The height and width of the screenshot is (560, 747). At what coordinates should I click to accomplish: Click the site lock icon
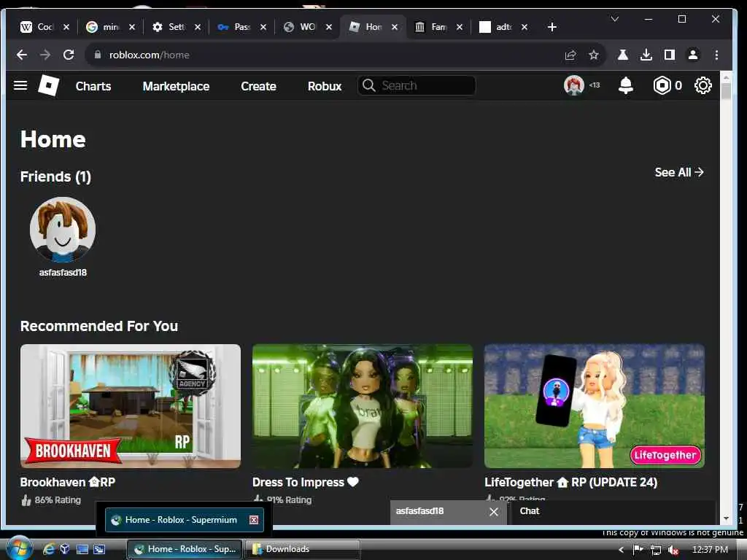tap(98, 55)
